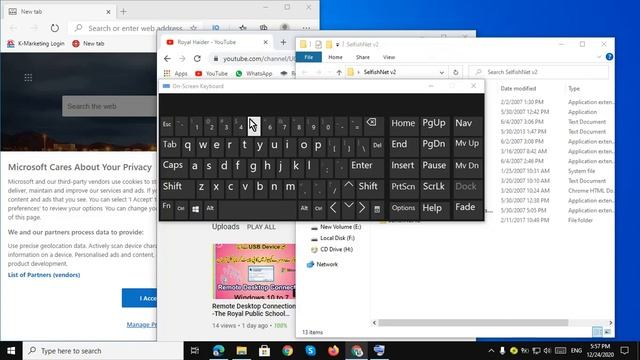Click the Search the web box in Edge
This screenshot has height=360, width=640.
click(x=109, y=106)
